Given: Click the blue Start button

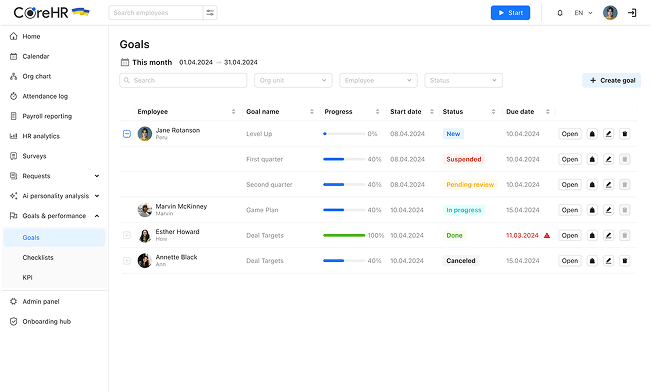Looking at the screenshot, I should (x=510, y=13).
